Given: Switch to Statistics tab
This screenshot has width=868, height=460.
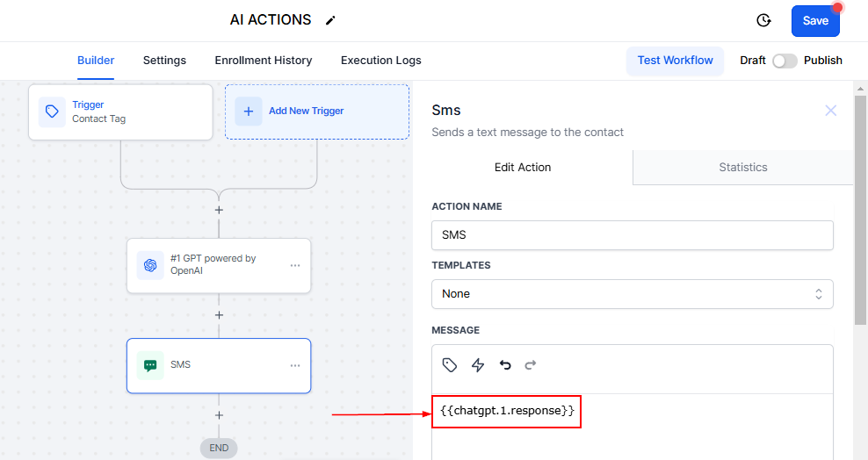Looking at the screenshot, I should [x=743, y=168].
